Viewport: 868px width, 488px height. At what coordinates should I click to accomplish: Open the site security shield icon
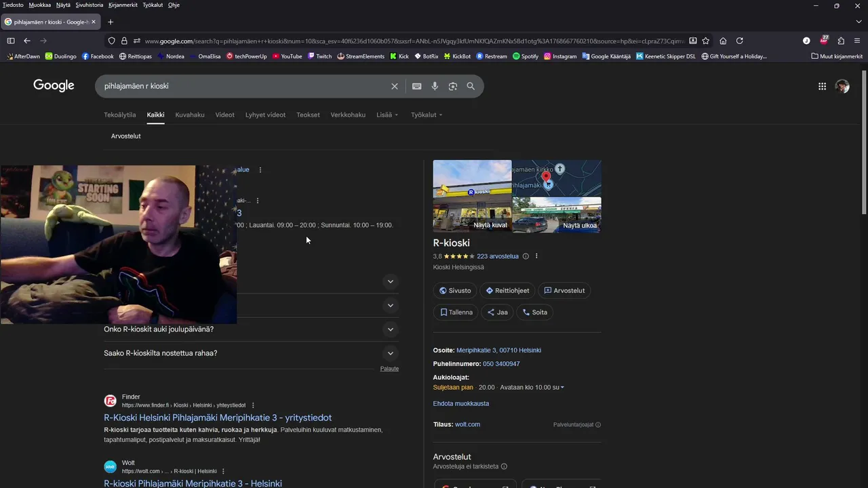pyautogui.click(x=112, y=41)
